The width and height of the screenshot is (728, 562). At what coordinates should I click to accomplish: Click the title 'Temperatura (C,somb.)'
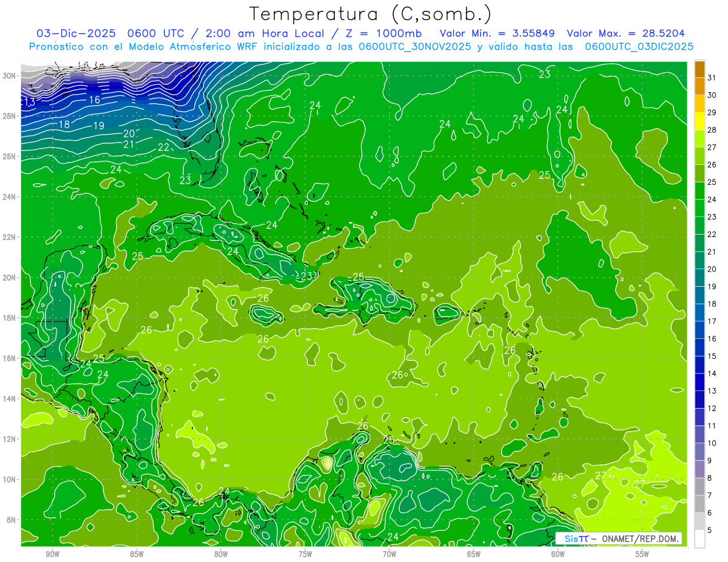[371, 14]
